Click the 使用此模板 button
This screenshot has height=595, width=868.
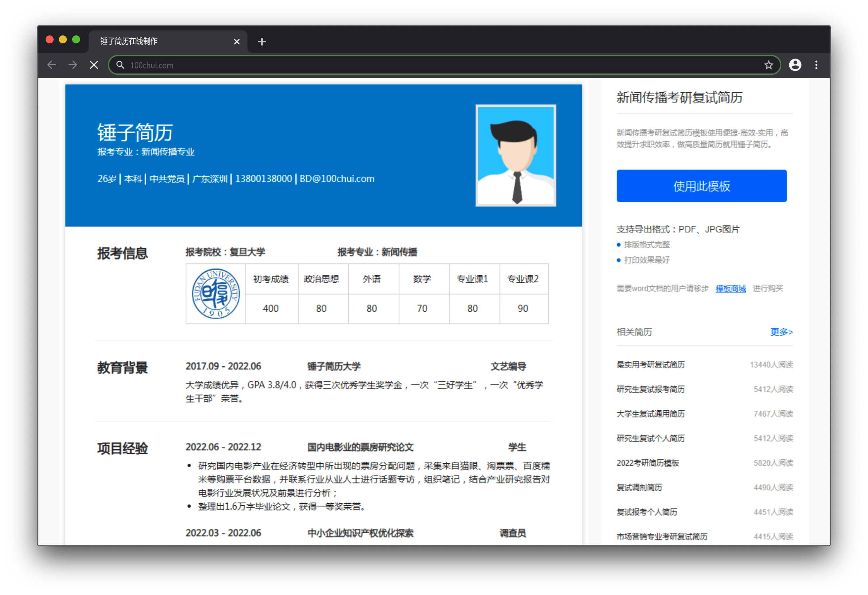[x=701, y=186]
